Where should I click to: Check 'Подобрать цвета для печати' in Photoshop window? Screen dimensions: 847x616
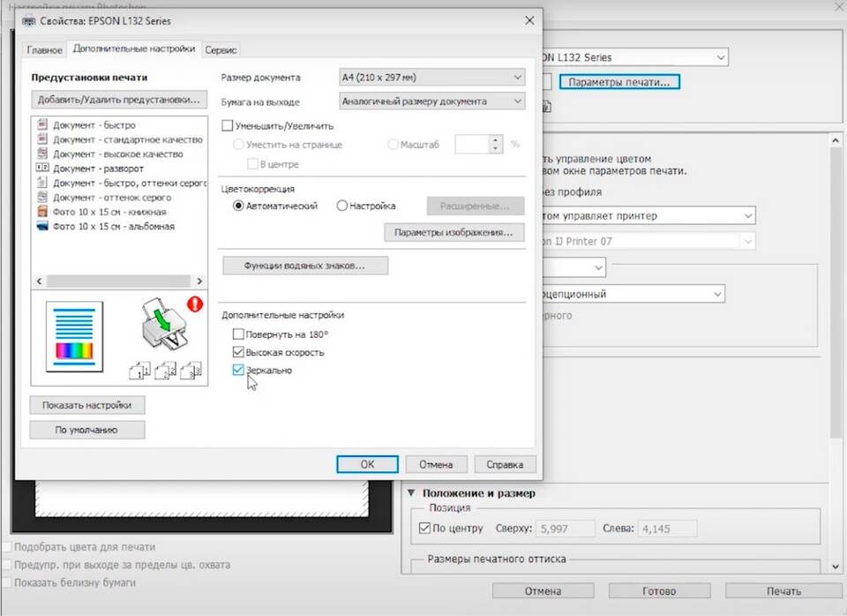click(7, 547)
